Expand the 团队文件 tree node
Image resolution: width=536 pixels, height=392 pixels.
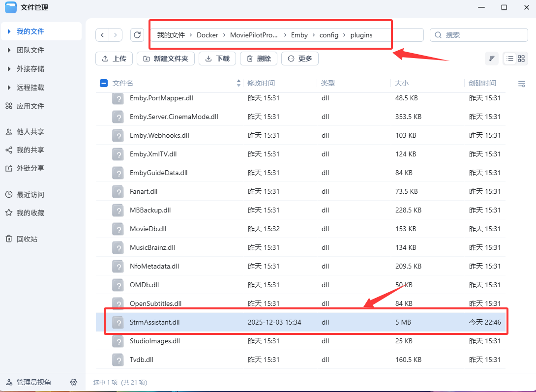click(x=9, y=50)
